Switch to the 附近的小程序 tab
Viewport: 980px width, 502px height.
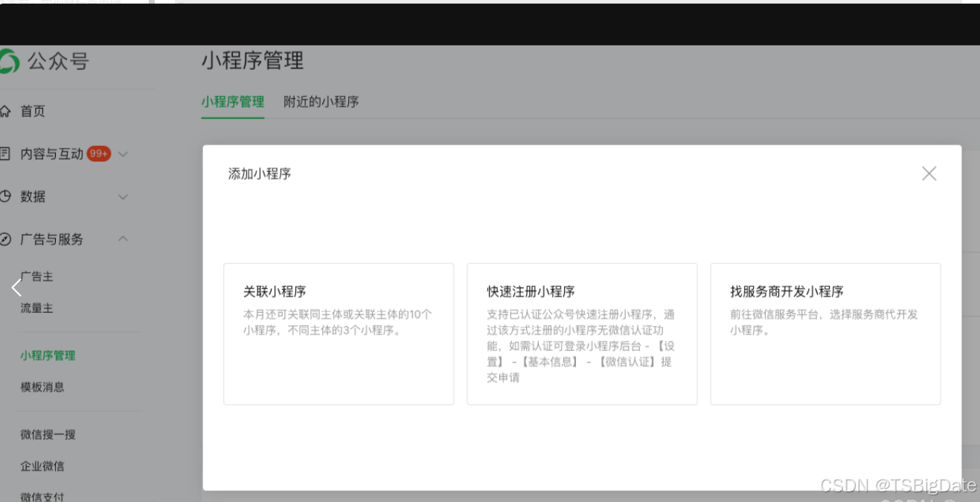pos(321,101)
